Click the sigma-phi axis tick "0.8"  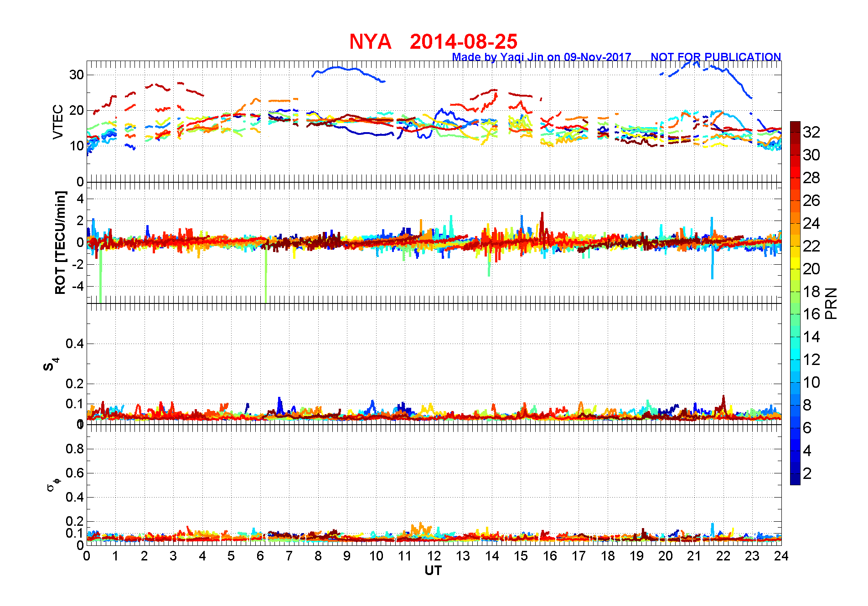pos(75,449)
